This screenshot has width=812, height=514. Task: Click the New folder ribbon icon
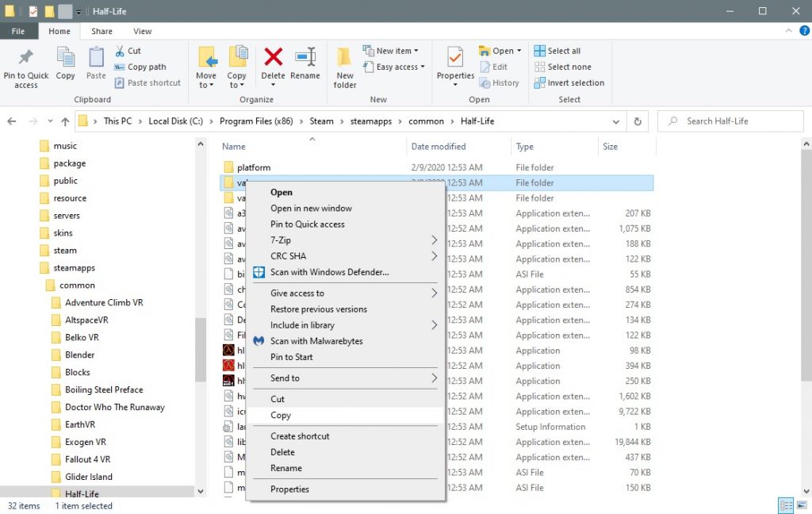point(345,67)
